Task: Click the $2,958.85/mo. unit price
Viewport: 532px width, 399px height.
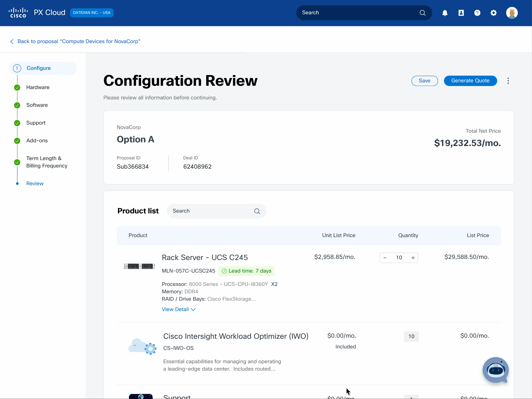Action: [335, 257]
